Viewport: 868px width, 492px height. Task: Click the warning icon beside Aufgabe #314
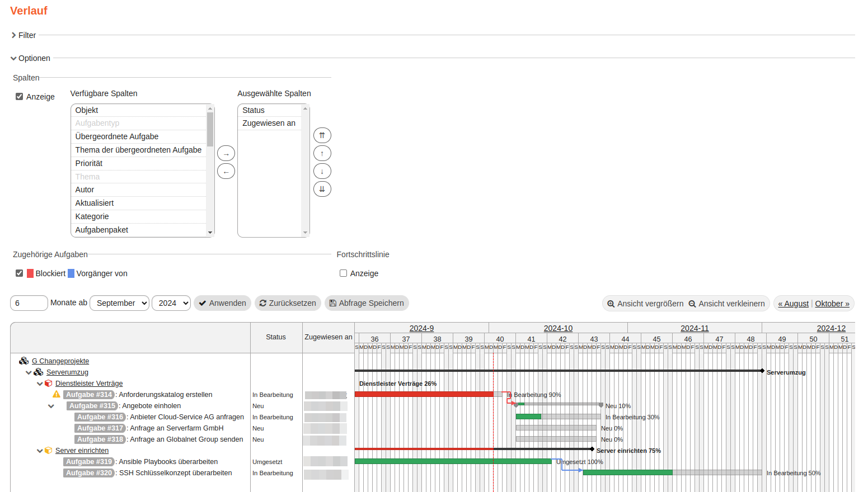click(x=57, y=395)
